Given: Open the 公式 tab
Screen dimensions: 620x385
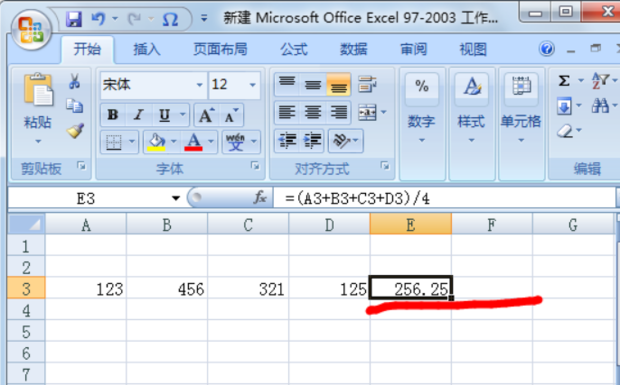Looking at the screenshot, I should [x=294, y=49].
